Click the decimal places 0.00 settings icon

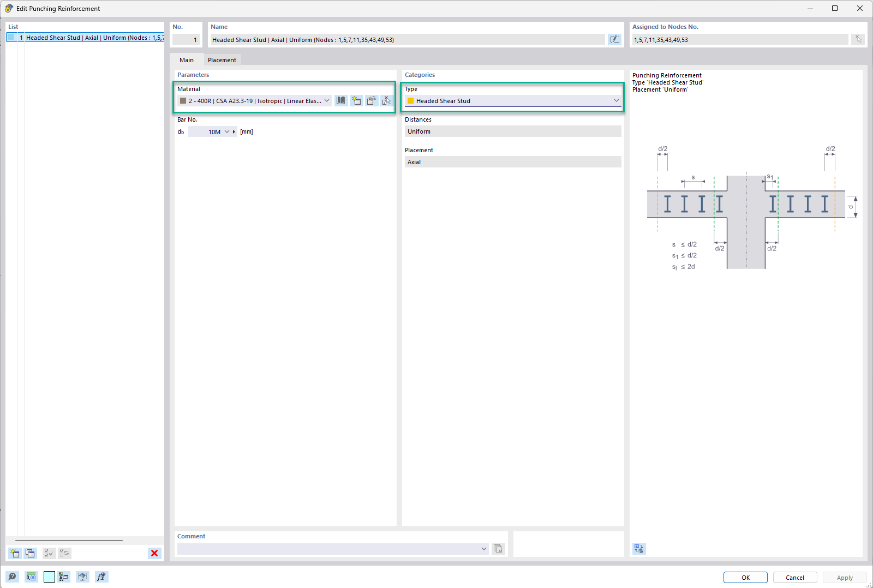[x=31, y=577]
